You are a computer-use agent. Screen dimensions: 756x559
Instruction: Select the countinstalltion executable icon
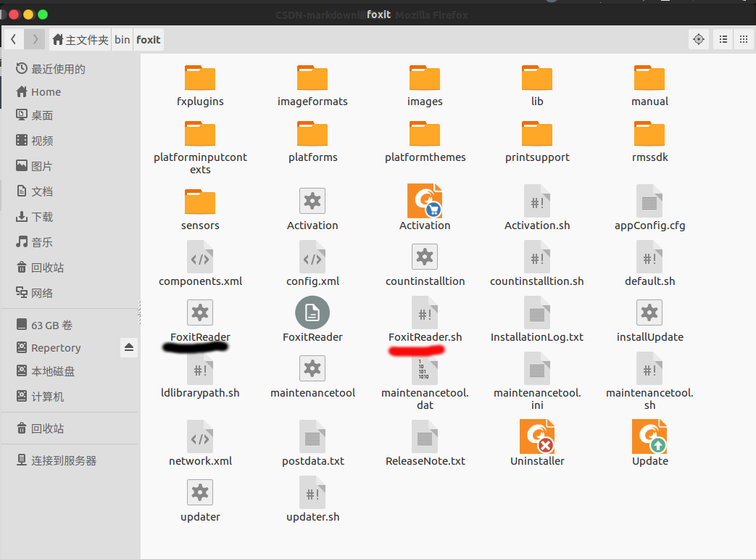point(425,257)
